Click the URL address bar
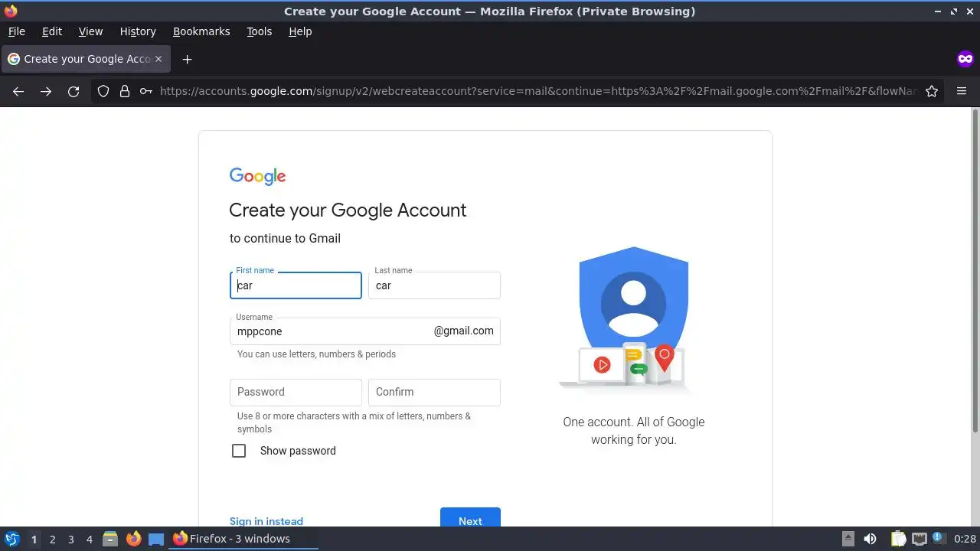This screenshot has height=551, width=980. point(537,91)
